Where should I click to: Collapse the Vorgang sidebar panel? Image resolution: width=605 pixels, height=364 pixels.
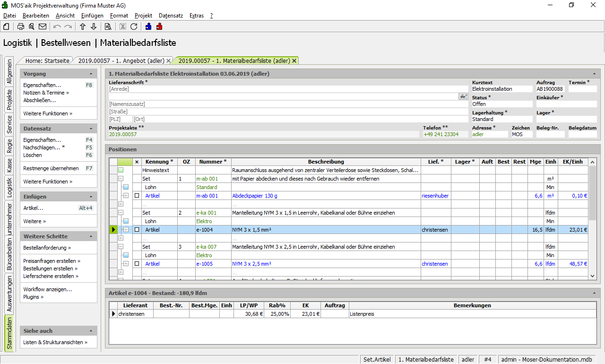[91, 74]
